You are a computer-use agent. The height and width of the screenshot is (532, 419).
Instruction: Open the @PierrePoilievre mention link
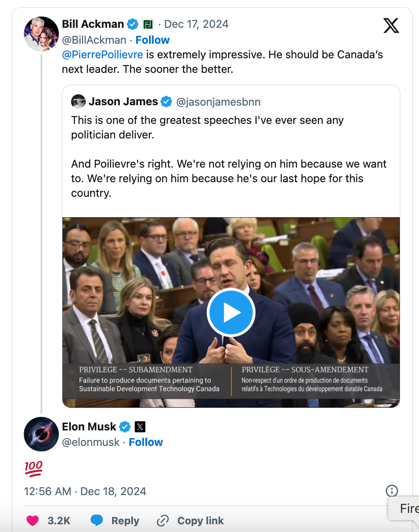pos(102,55)
